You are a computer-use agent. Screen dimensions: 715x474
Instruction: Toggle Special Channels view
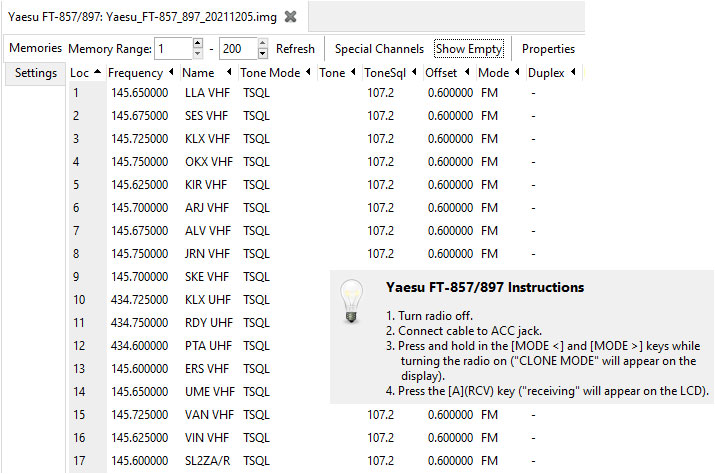pyautogui.click(x=379, y=49)
